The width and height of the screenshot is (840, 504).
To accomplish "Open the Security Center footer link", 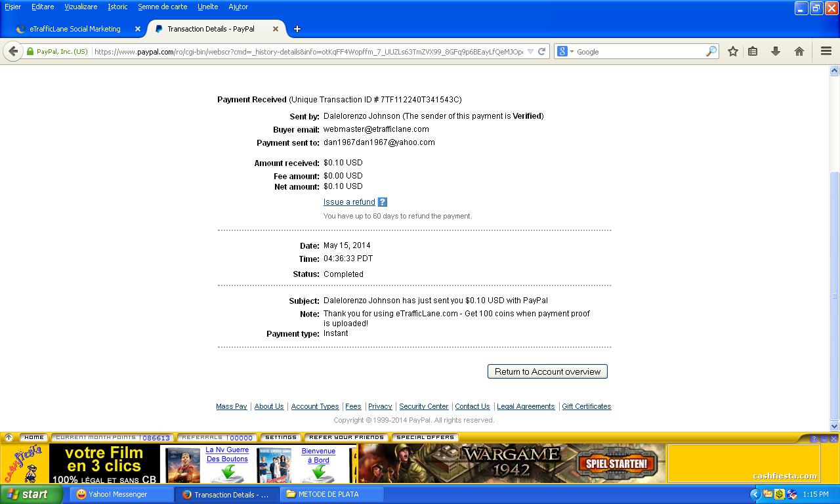I will [x=424, y=406].
